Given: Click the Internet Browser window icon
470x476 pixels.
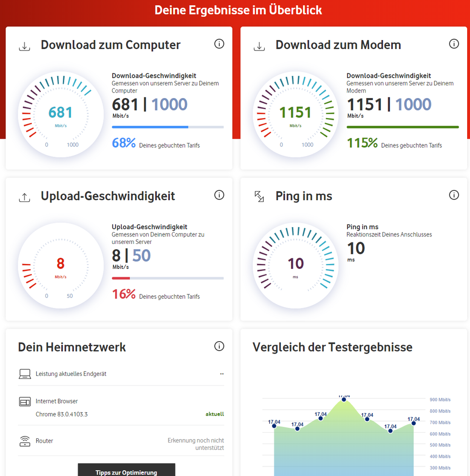Looking at the screenshot, I should 25,402.
